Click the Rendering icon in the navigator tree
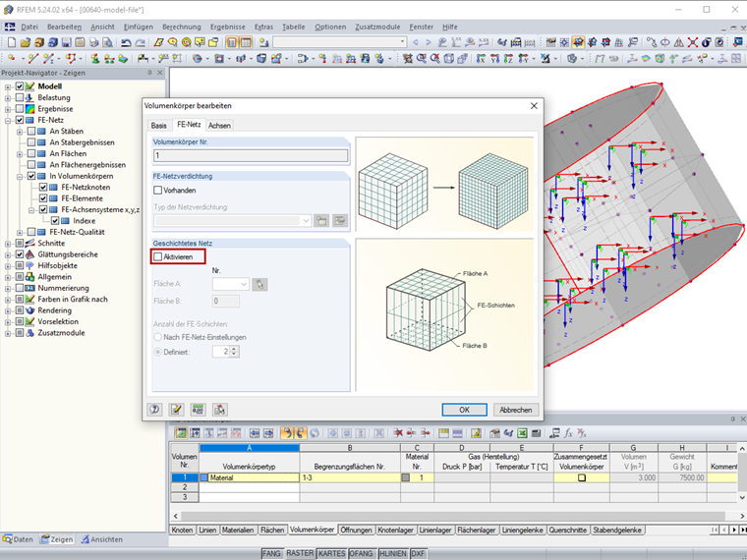This screenshot has width=747, height=560. tap(30, 310)
